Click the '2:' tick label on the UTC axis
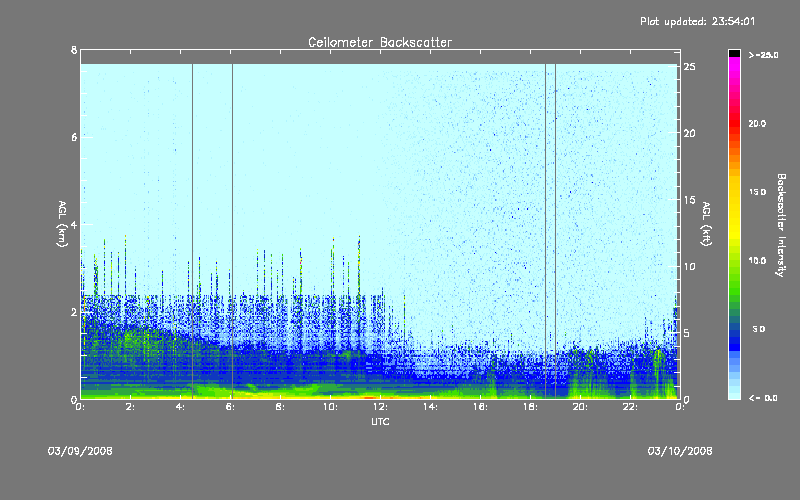This screenshot has width=800, height=500. point(131,407)
